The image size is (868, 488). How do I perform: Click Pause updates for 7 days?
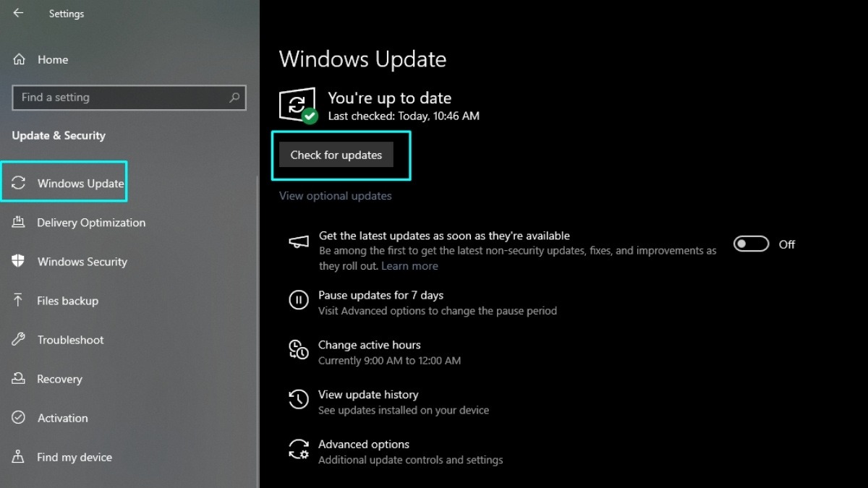[380, 295]
